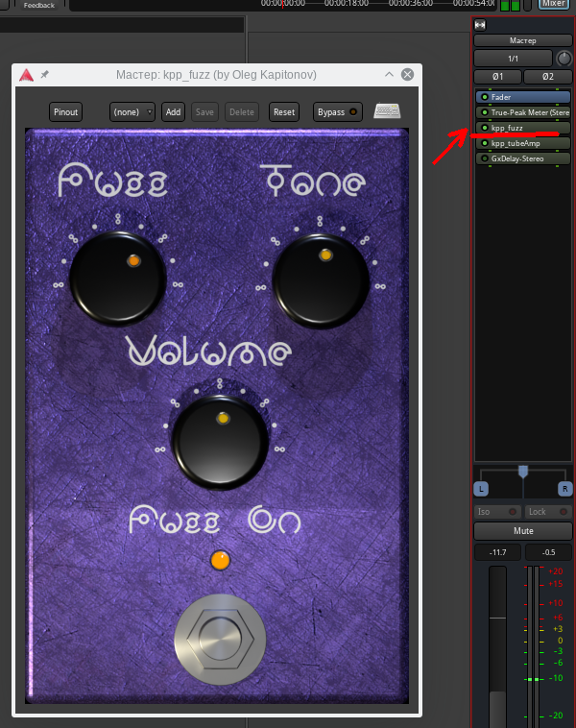Viewport: 576px width, 728px height.
Task: Toggle the solo Lock button
Action: click(548, 512)
